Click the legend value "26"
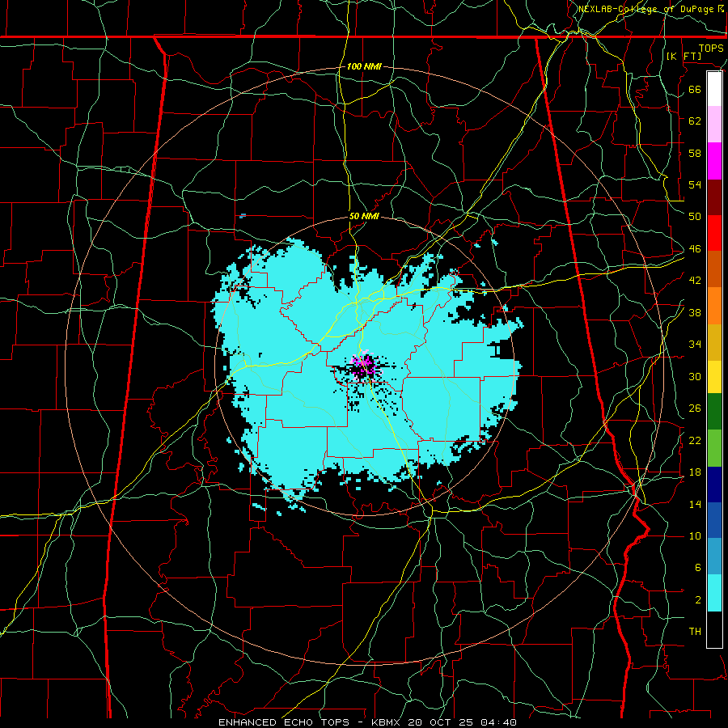The image size is (728, 728). coord(695,408)
